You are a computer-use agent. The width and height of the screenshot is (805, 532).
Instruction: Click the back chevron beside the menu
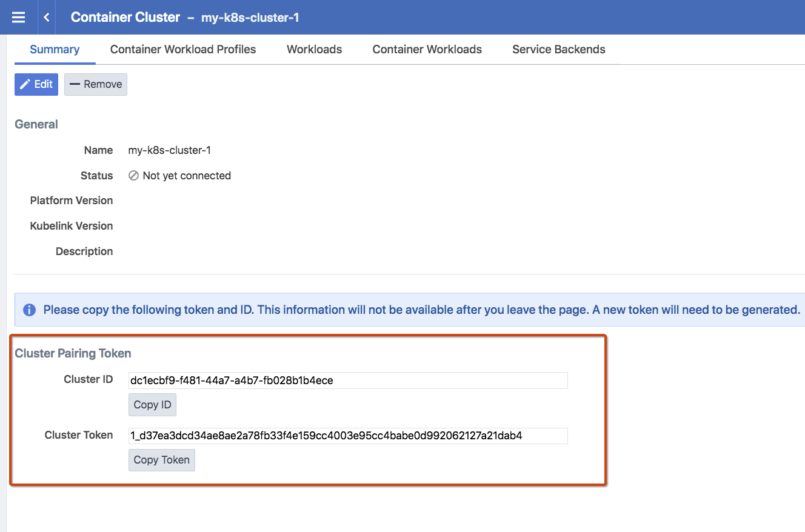(x=46, y=17)
